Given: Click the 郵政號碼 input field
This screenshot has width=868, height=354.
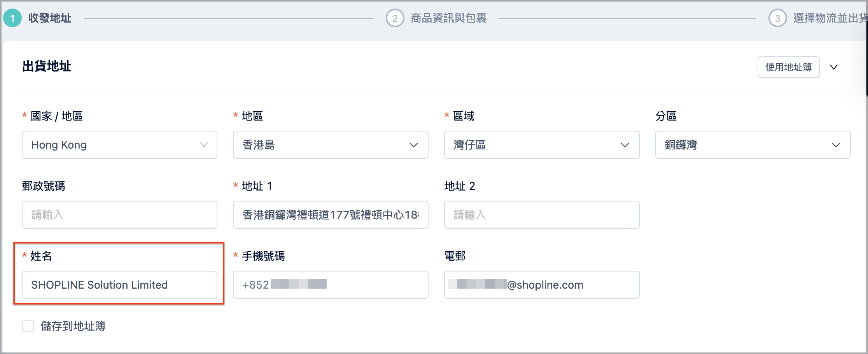Looking at the screenshot, I should [119, 215].
